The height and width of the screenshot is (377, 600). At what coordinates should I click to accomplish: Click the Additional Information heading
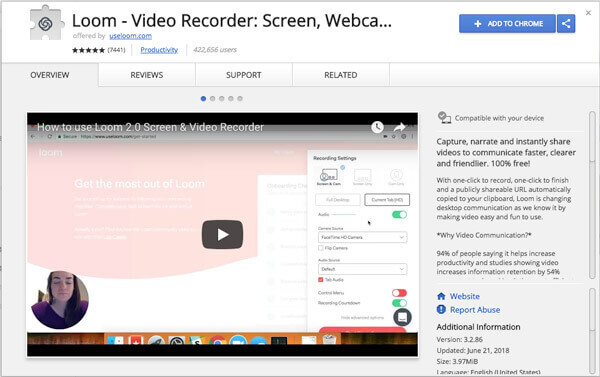[478, 327]
